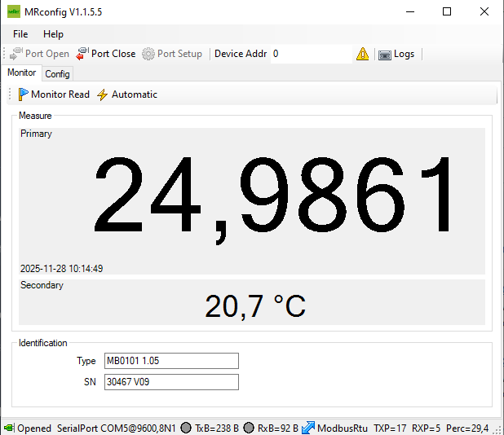Screen dimensions: 504x435
Task: Click the TXP=17 status entry
Action: pyautogui.click(x=390, y=428)
